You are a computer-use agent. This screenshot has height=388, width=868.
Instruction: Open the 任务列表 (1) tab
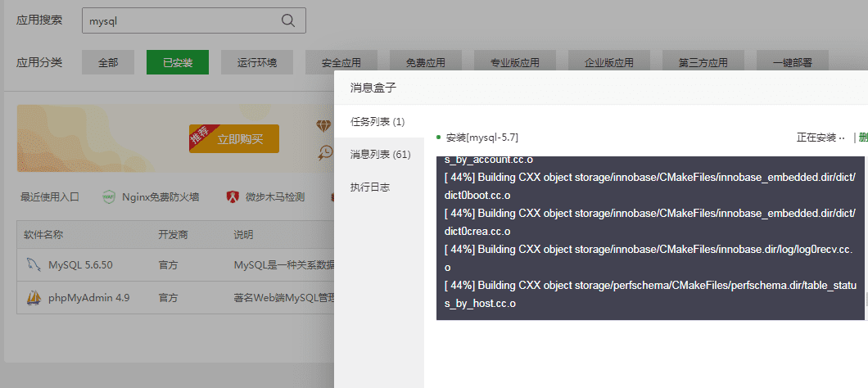click(x=377, y=122)
